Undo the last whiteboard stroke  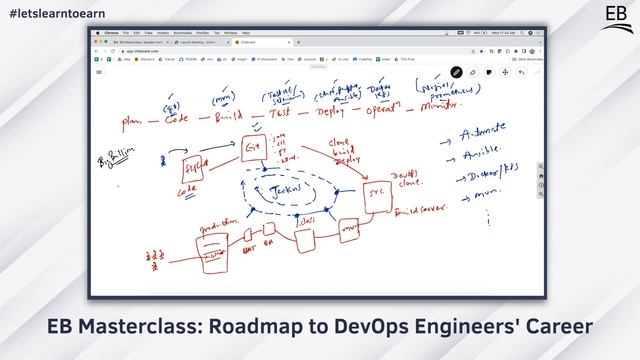pyautogui.click(x=521, y=73)
